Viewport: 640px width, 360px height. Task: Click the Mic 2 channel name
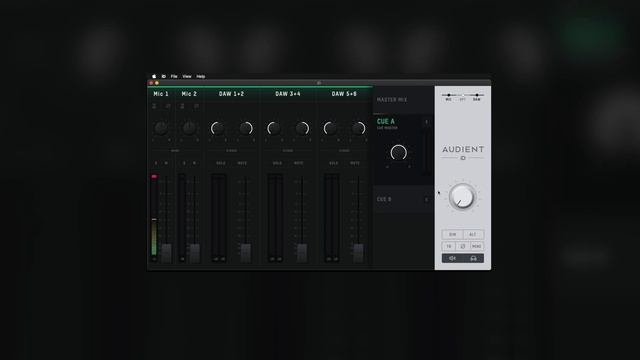(189, 94)
